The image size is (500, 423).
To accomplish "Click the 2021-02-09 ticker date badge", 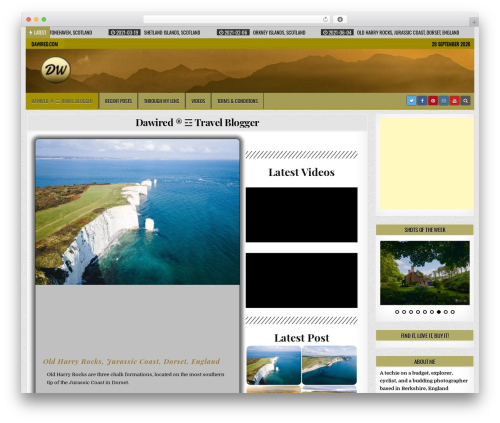I will tap(233, 33).
